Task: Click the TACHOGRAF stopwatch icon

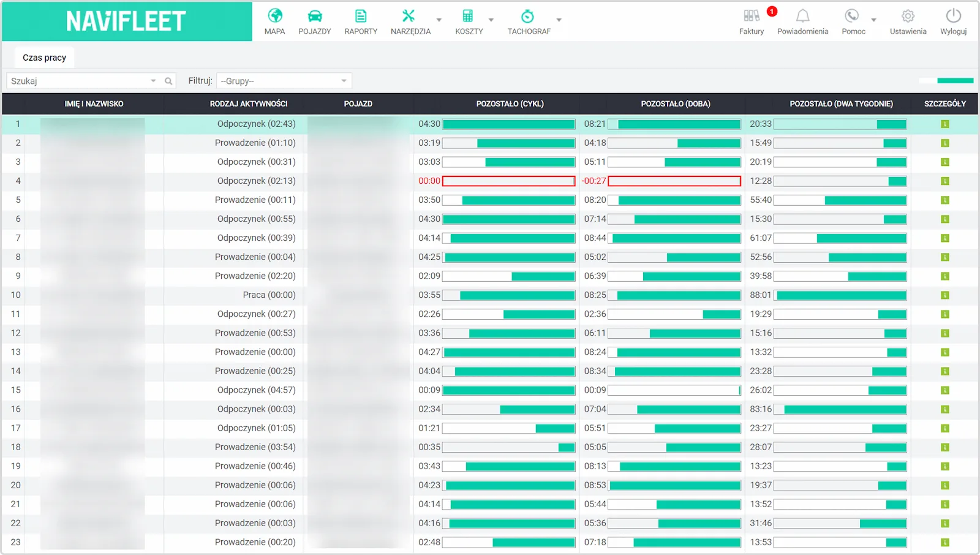Action: tap(527, 16)
